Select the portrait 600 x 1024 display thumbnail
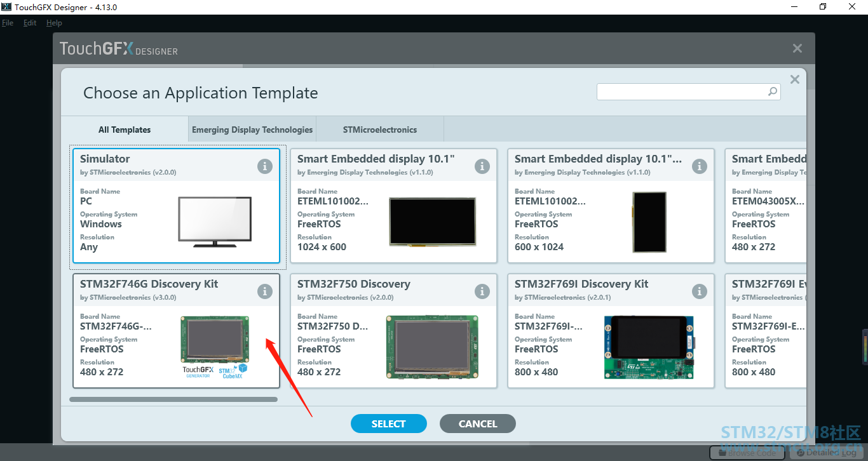This screenshot has height=461, width=868. coord(649,222)
